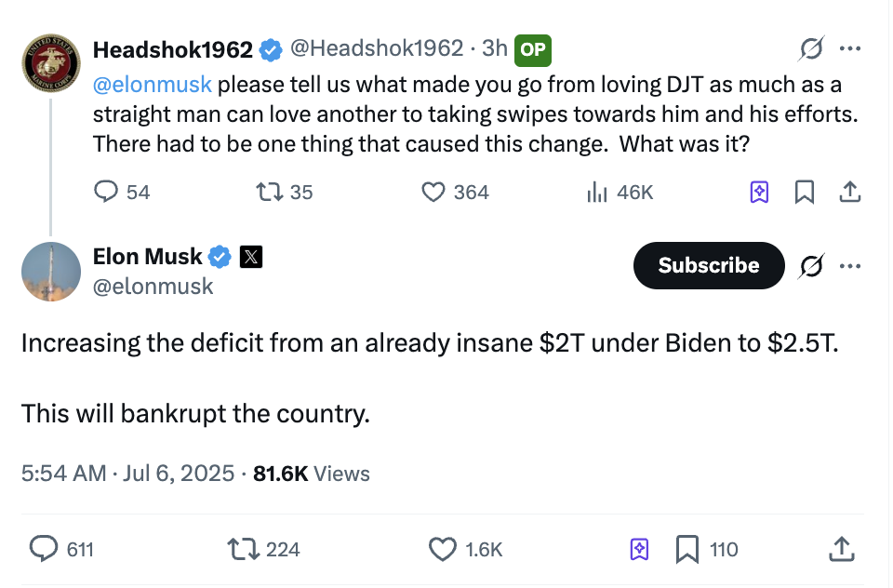Bookmark Elon Musk's post with 110 bookmarks

tap(686, 549)
